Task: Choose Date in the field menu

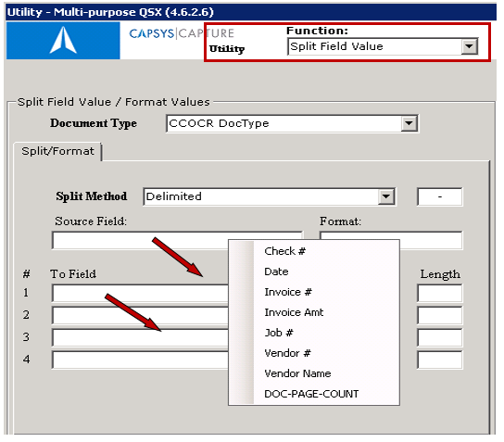Action: (x=276, y=272)
